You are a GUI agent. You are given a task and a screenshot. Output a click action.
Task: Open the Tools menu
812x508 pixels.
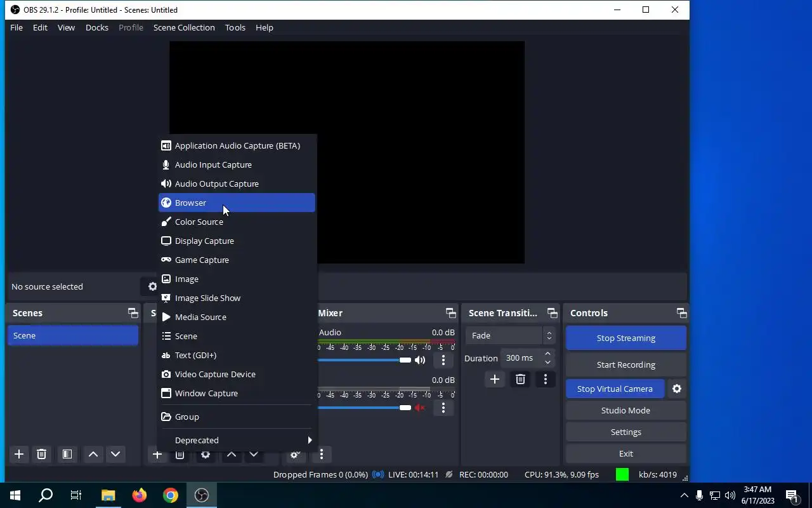(x=235, y=27)
